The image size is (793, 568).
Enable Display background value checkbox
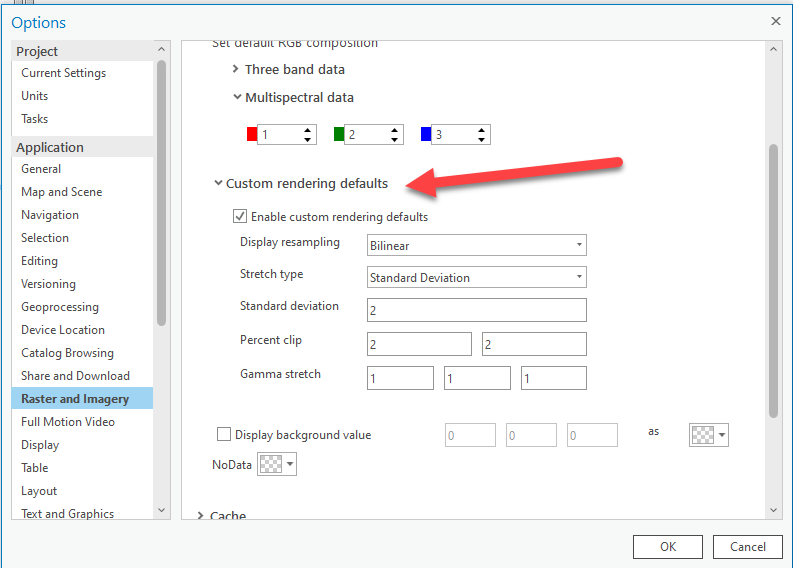224,435
